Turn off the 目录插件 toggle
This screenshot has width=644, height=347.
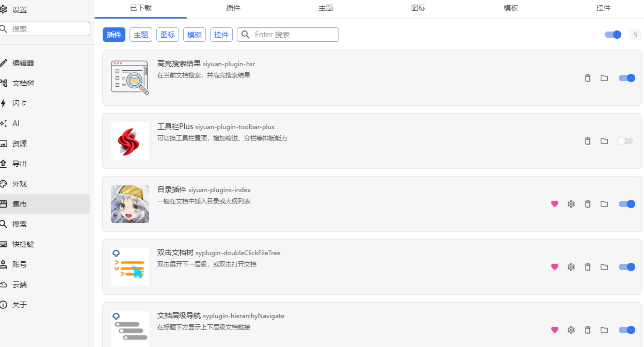(x=626, y=204)
